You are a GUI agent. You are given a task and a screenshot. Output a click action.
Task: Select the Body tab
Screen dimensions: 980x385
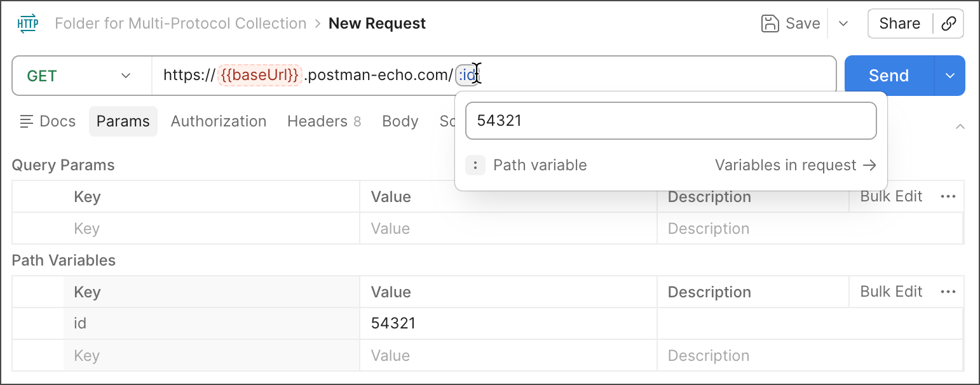pyautogui.click(x=400, y=121)
